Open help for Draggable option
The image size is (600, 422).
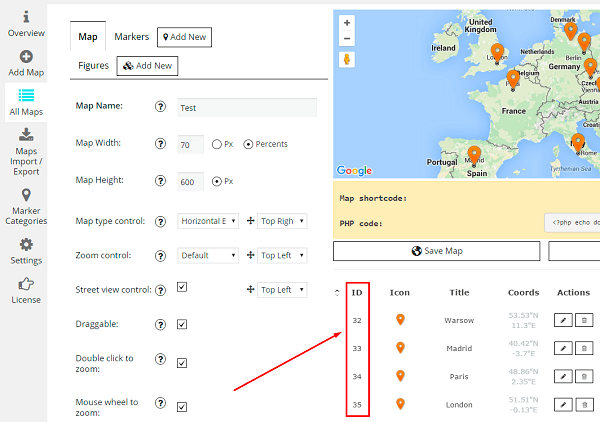160,324
